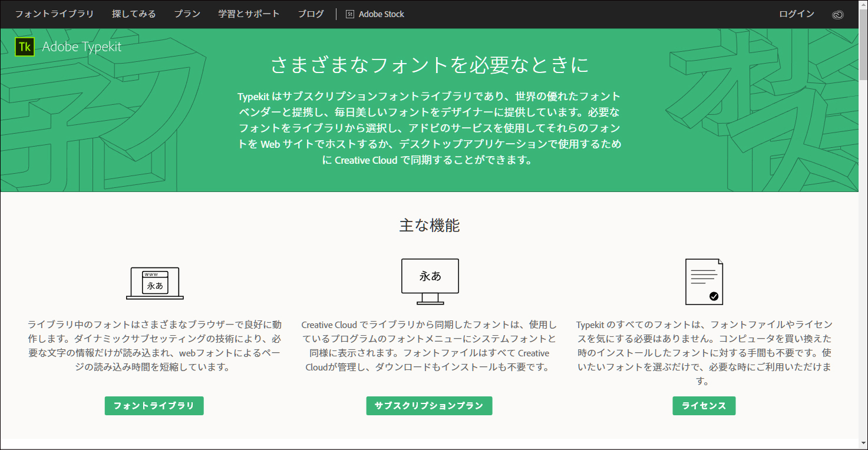The height and width of the screenshot is (450, 868).
Task: Go to Adobe Stock link
Action: (381, 14)
